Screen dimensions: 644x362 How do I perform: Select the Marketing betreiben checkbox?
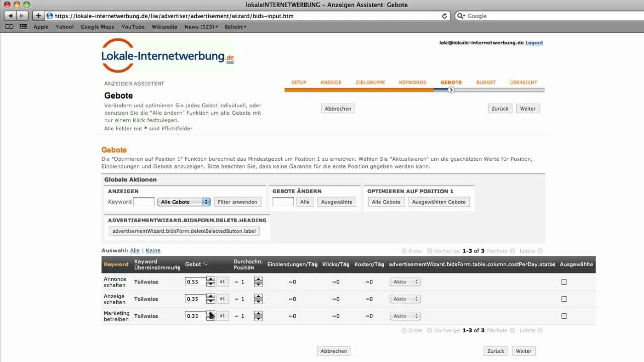[x=564, y=316]
